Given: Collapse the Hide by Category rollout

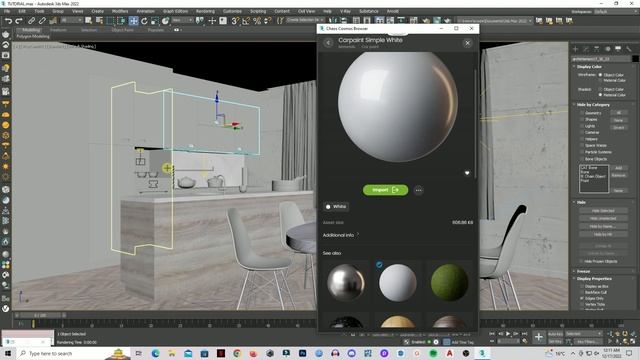Looking at the screenshot, I should (x=593, y=105).
